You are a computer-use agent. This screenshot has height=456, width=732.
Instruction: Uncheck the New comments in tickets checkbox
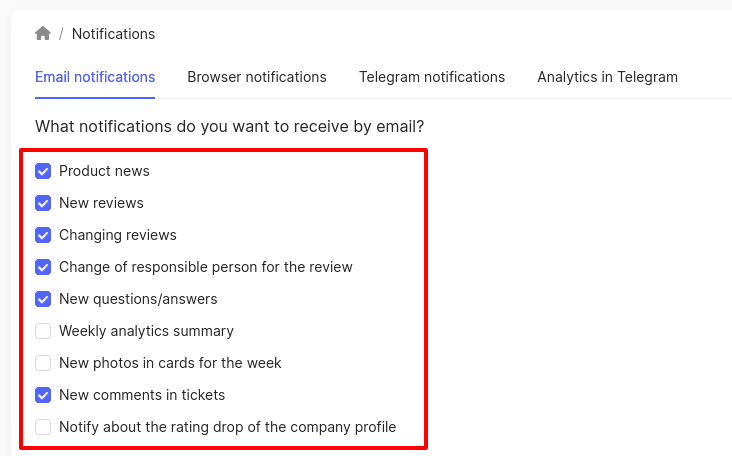pyautogui.click(x=43, y=395)
